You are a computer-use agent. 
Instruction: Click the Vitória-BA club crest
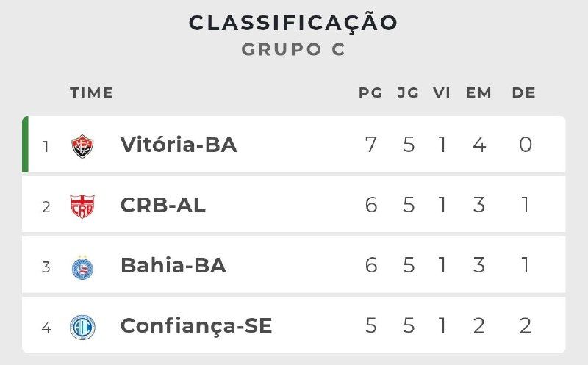pyautogui.click(x=82, y=145)
